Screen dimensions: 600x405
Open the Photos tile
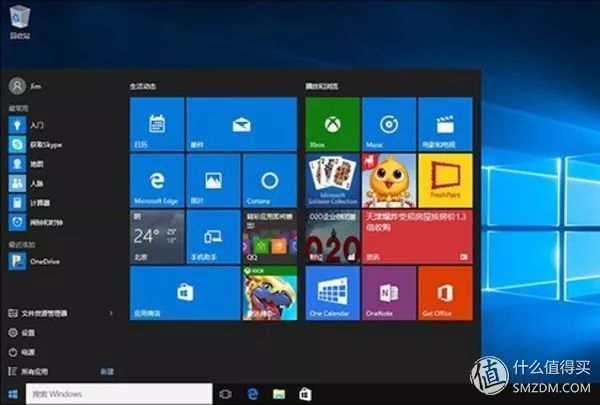pyautogui.click(x=213, y=180)
